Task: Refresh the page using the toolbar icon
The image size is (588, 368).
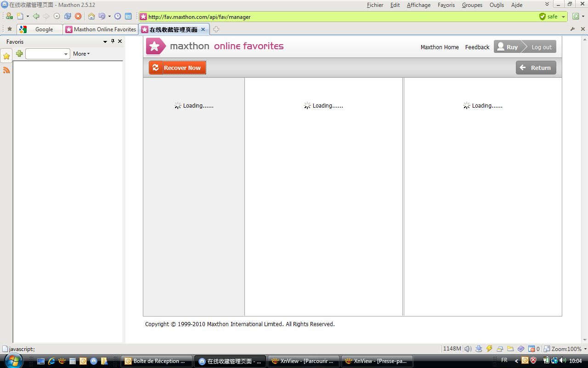Action: (x=68, y=16)
